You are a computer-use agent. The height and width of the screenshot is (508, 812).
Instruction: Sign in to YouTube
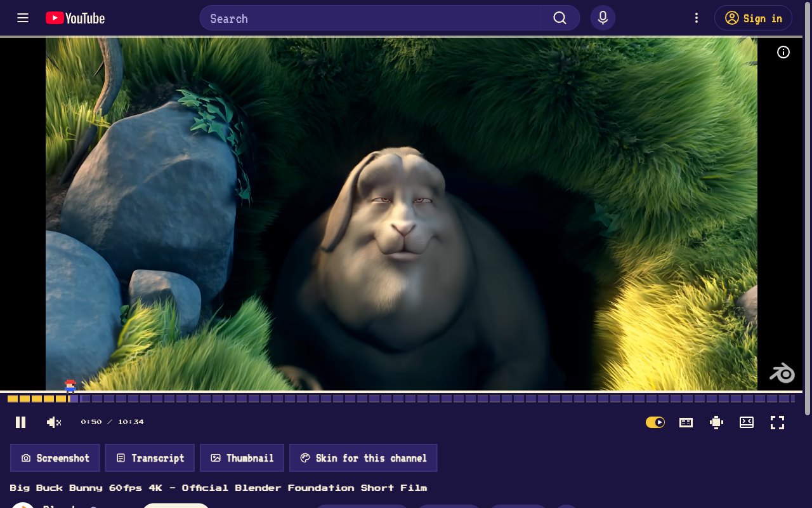[753, 18]
